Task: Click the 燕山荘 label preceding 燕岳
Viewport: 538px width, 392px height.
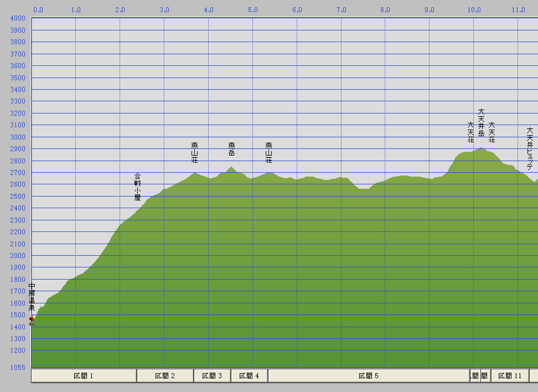Action: (x=194, y=153)
